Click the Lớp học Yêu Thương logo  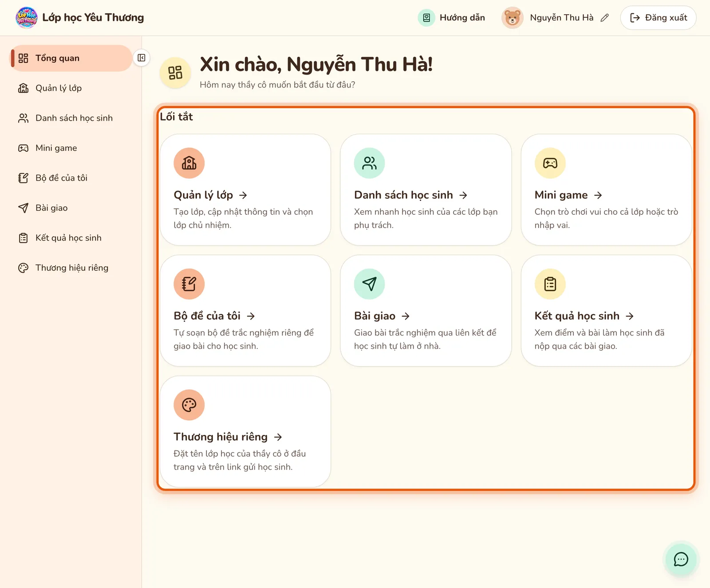(27, 18)
